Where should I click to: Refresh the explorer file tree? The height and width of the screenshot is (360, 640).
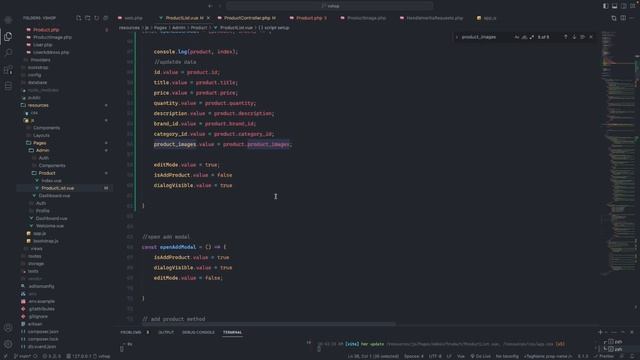[96, 18]
